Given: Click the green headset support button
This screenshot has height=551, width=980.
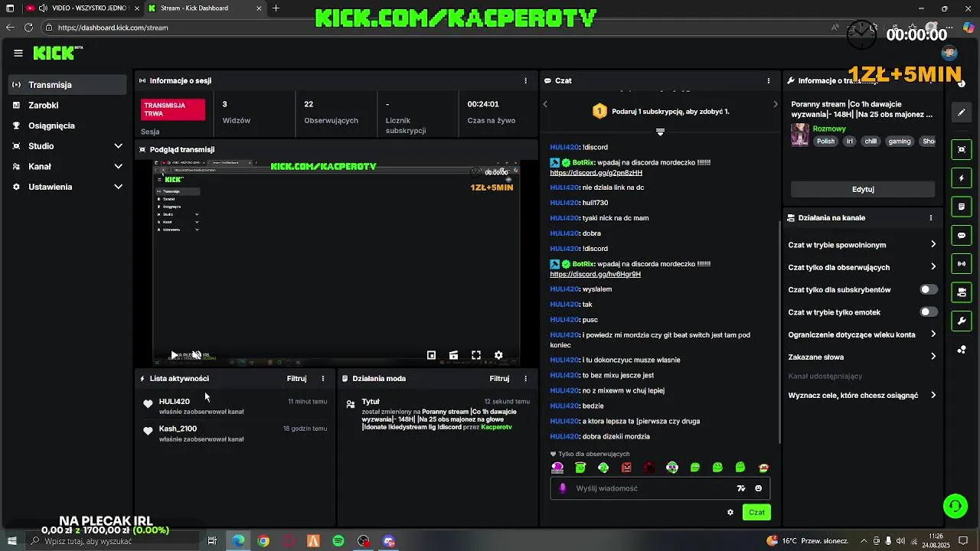Looking at the screenshot, I should coord(955,505).
